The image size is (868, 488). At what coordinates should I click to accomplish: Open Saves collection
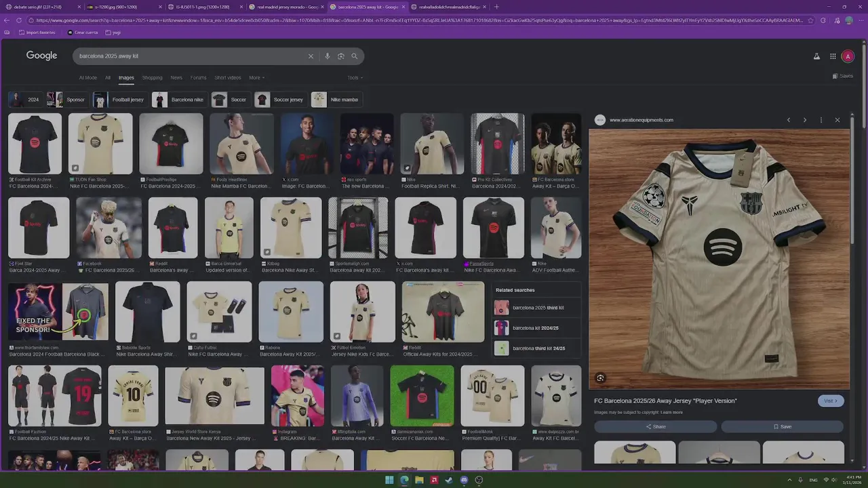point(842,76)
